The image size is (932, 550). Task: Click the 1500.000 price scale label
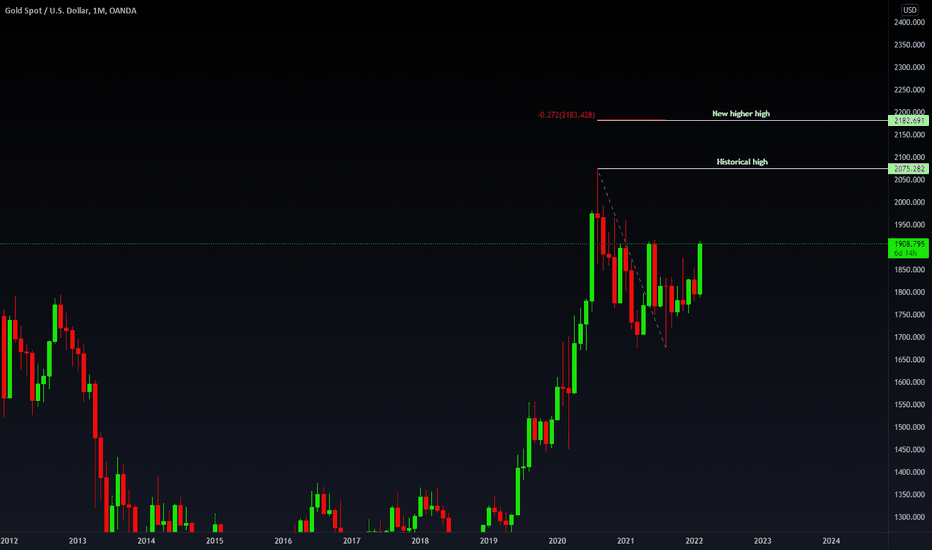pyautogui.click(x=909, y=427)
